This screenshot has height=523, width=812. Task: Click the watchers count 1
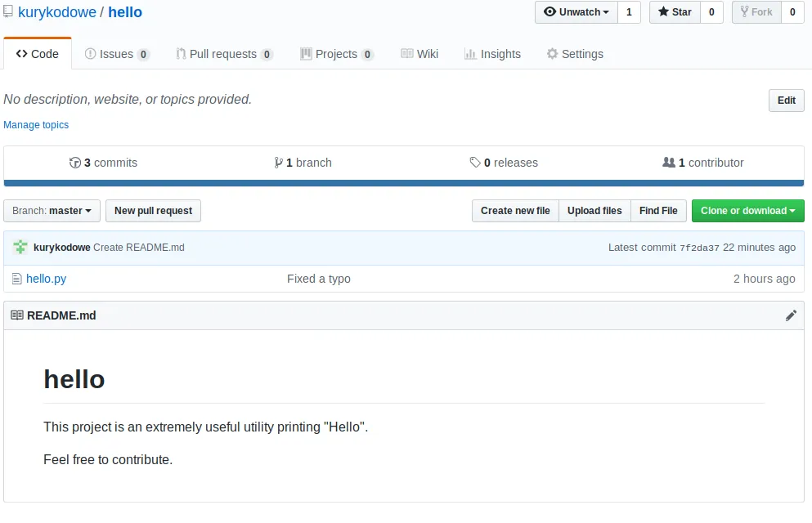point(629,12)
